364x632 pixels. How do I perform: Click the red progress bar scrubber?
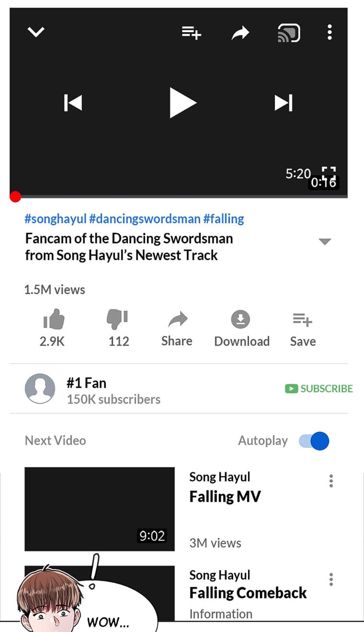tap(15, 197)
